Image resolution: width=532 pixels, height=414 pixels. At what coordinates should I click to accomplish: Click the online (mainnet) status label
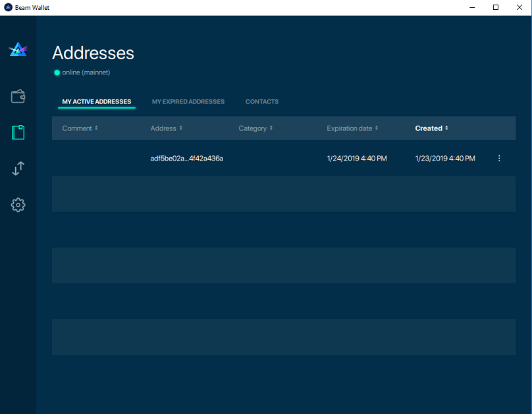86,72
